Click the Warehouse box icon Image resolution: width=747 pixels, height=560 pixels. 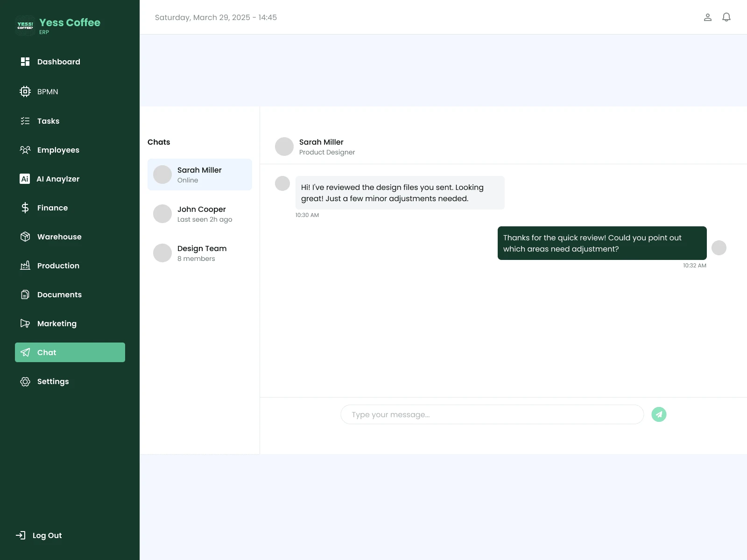[25, 237]
